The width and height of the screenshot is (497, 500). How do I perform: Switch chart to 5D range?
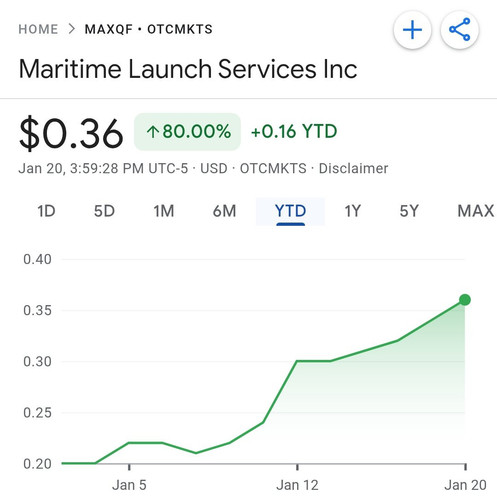click(x=104, y=211)
